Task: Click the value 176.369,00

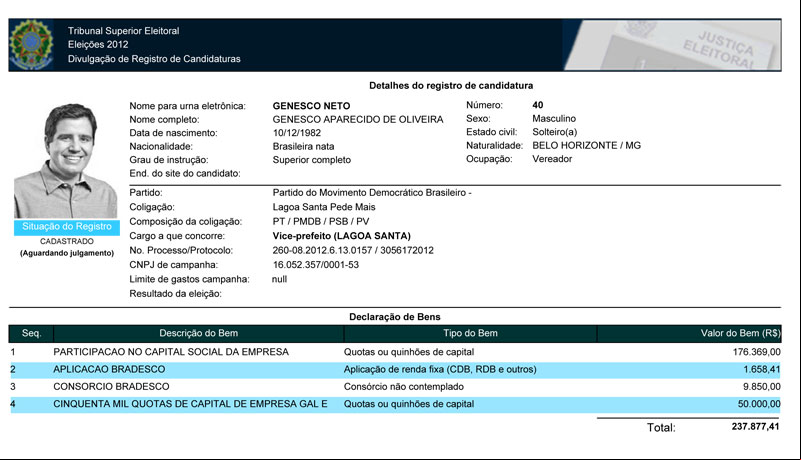Action: (757, 352)
